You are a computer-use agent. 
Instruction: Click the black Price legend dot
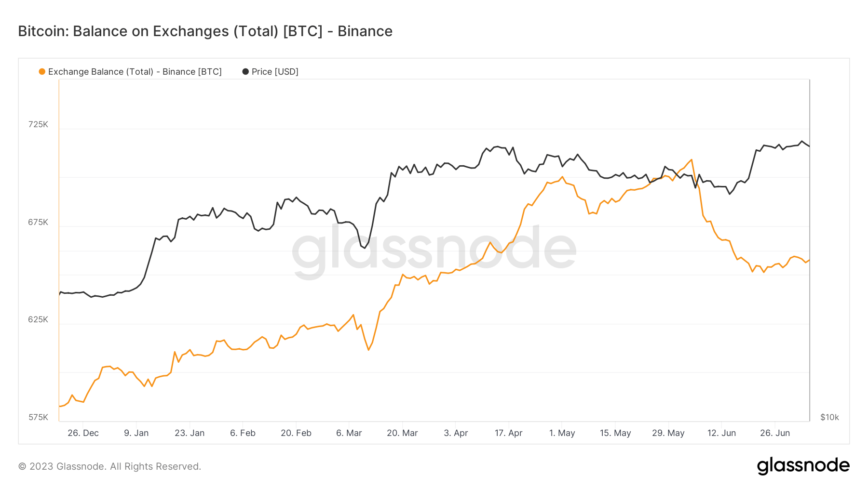pos(245,72)
